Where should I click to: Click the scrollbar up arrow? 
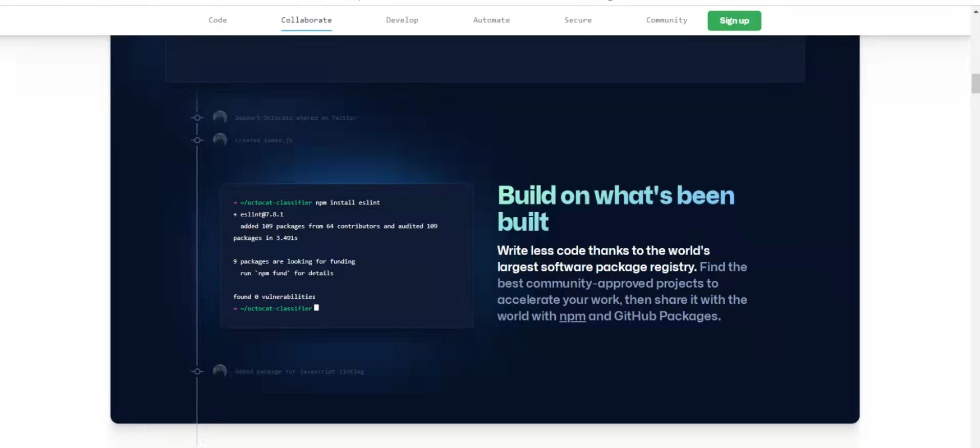[x=975, y=10]
